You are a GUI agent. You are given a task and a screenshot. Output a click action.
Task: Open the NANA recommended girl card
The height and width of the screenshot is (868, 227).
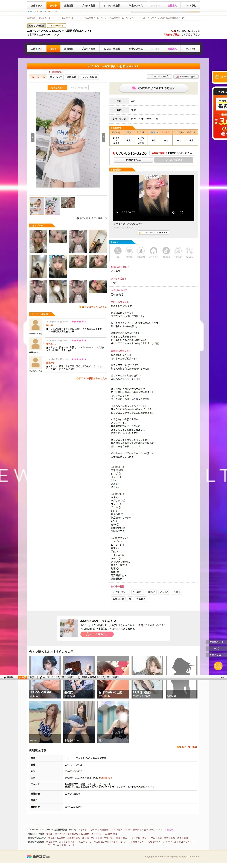pos(45,722)
